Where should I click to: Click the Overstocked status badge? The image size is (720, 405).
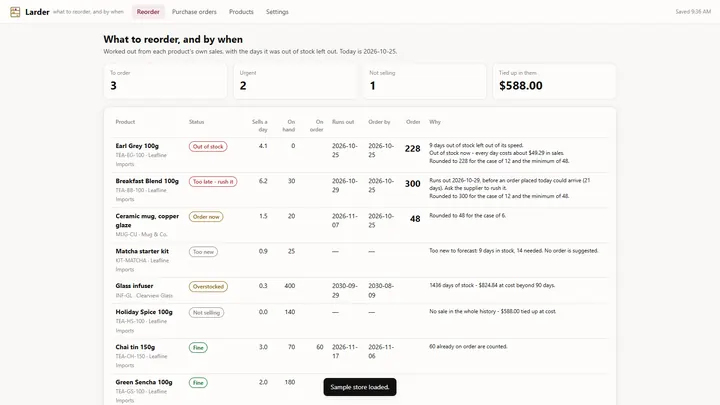[208, 287]
